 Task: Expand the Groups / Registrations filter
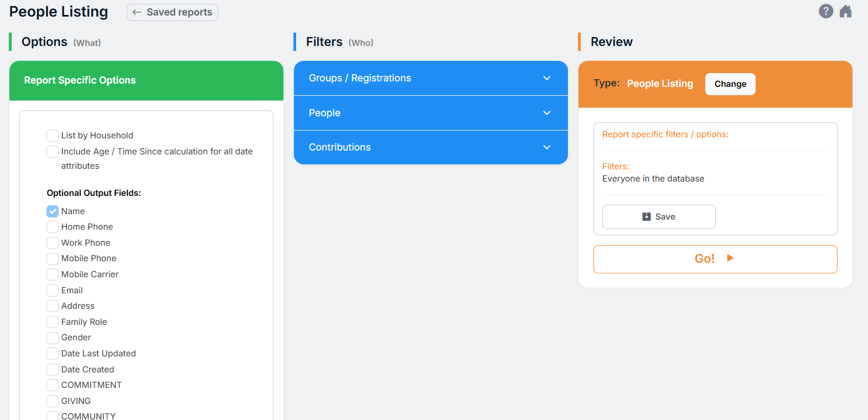click(x=431, y=78)
